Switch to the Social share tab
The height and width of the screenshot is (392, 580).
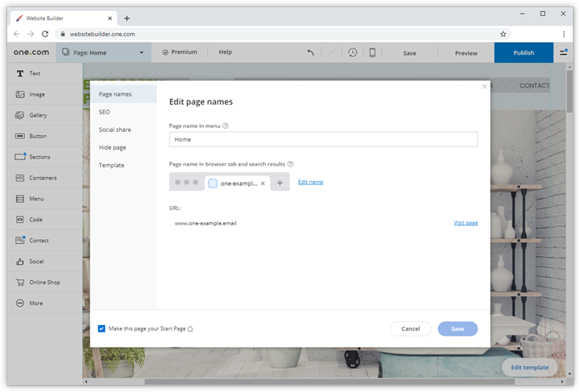114,130
